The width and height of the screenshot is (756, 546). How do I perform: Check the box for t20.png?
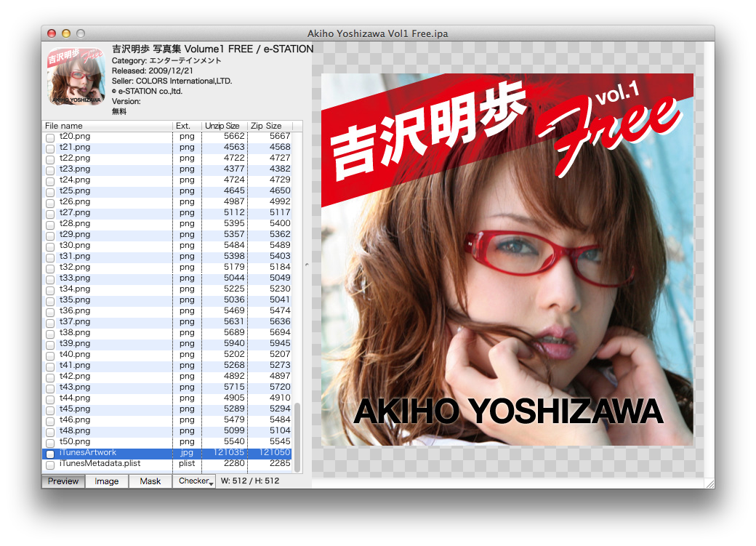(x=50, y=137)
